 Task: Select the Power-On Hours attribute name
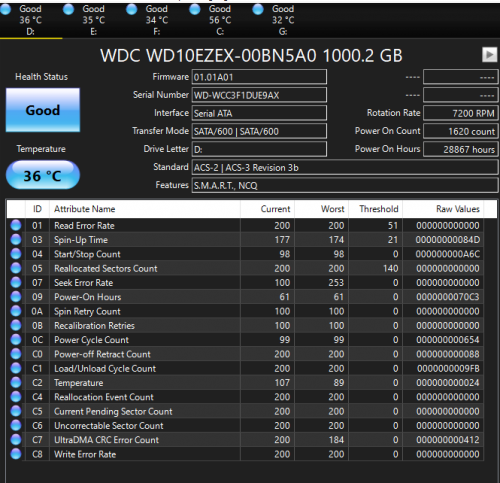point(88,297)
